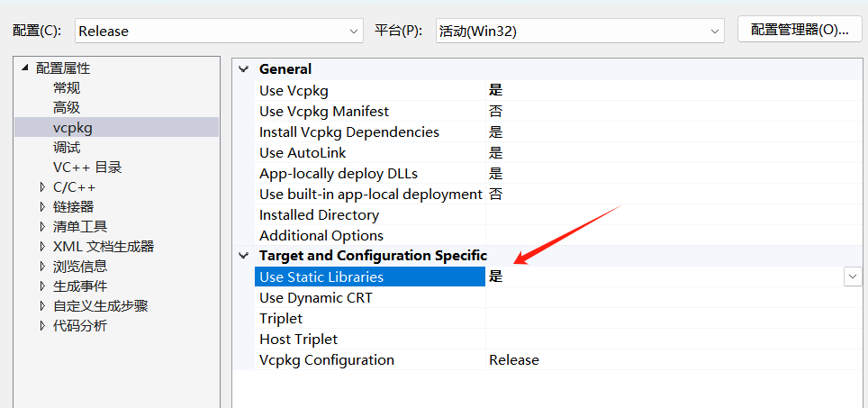Expand the 代码分析 tree node
Viewport: 868px width, 408px height.
coord(42,326)
